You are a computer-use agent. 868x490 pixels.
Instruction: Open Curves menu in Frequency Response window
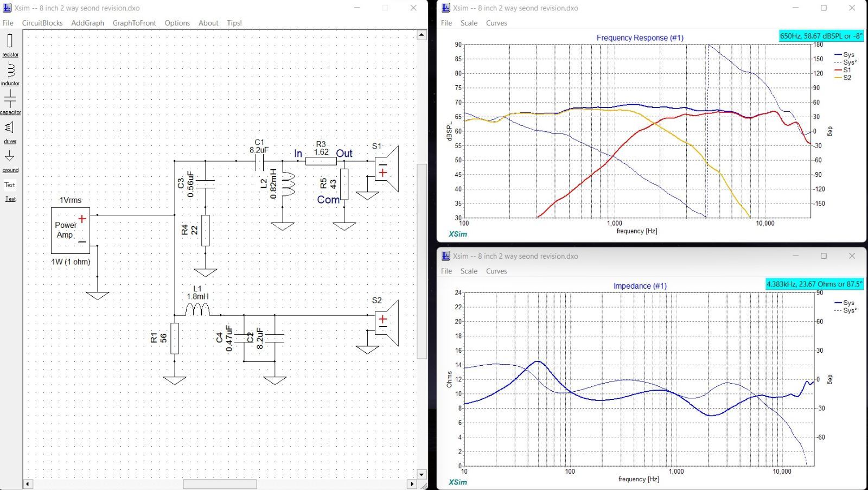click(x=496, y=23)
